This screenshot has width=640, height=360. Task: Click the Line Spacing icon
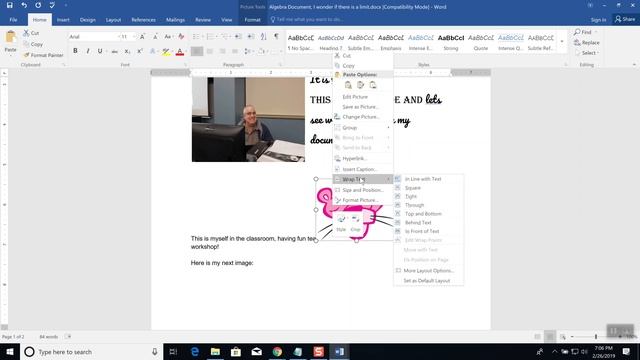point(247,51)
